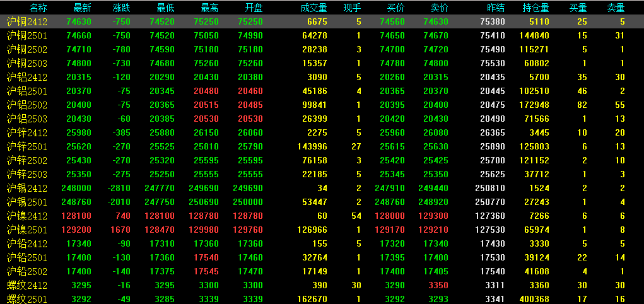Click the 卖量 column header
Image resolution: width=644 pixels, height=304 pixels.
pos(616,8)
